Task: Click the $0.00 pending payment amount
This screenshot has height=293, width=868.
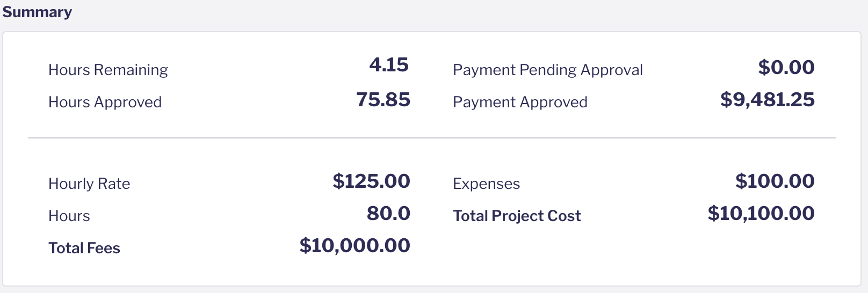Action: (x=786, y=68)
